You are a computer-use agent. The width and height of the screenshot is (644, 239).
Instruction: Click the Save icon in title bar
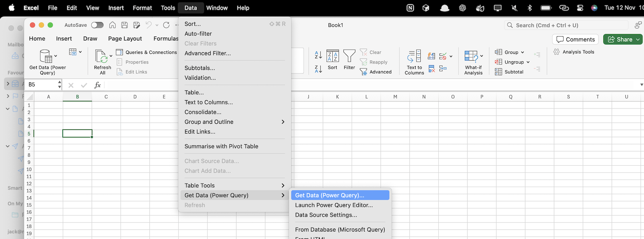pos(125,25)
